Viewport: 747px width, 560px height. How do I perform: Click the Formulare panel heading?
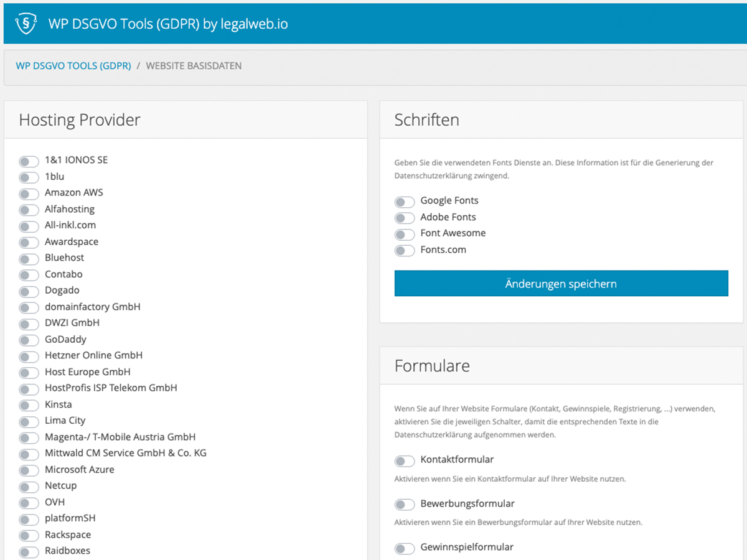(432, 365)
